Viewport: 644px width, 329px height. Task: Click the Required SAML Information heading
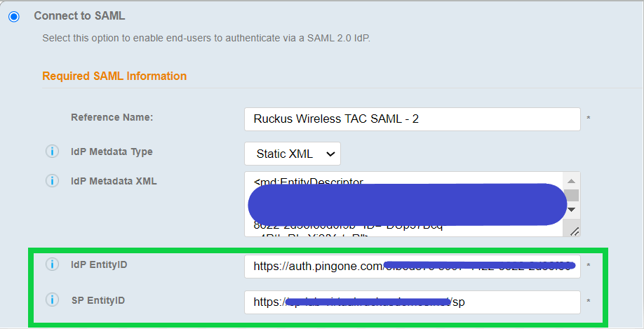(114, 76)
